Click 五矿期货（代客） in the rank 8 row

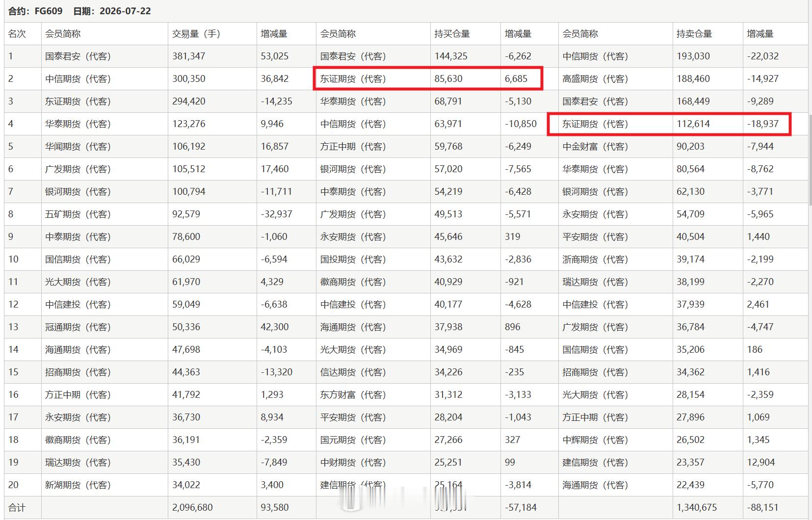point(78,214)
